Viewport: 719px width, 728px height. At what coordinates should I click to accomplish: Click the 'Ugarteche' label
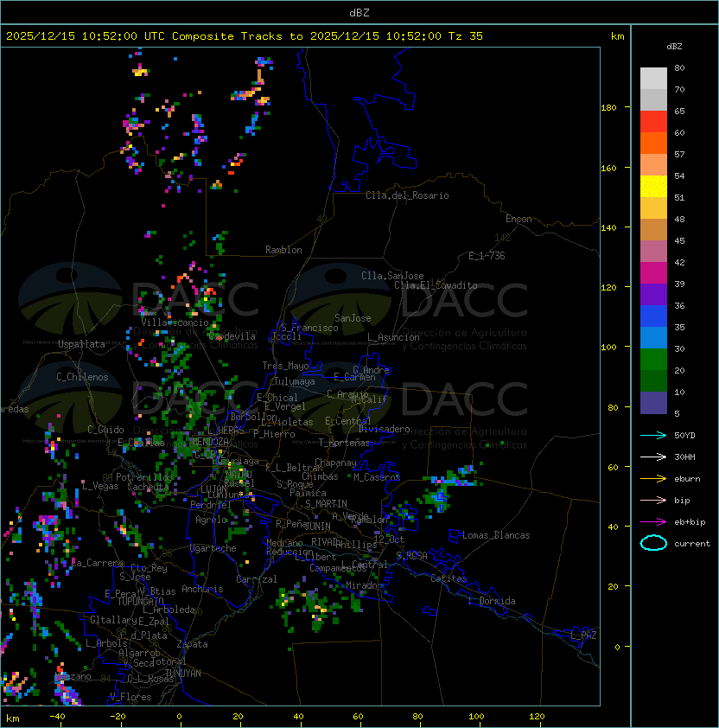coord(213,548)
